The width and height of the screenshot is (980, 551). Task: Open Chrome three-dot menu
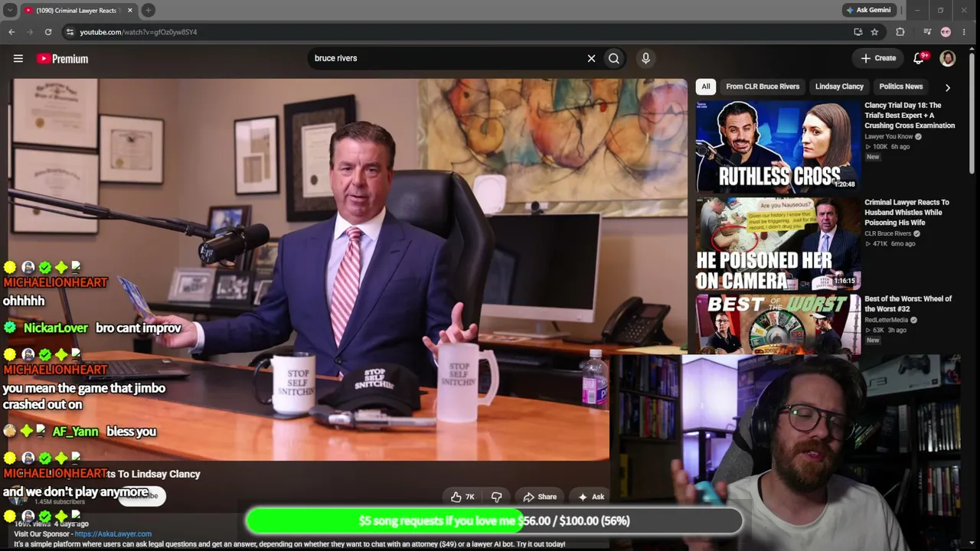[964, 32]
